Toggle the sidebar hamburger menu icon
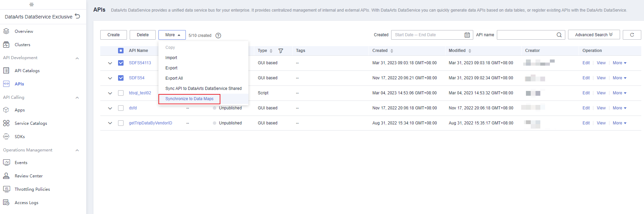The image size is (644, 214). [31, 4]
